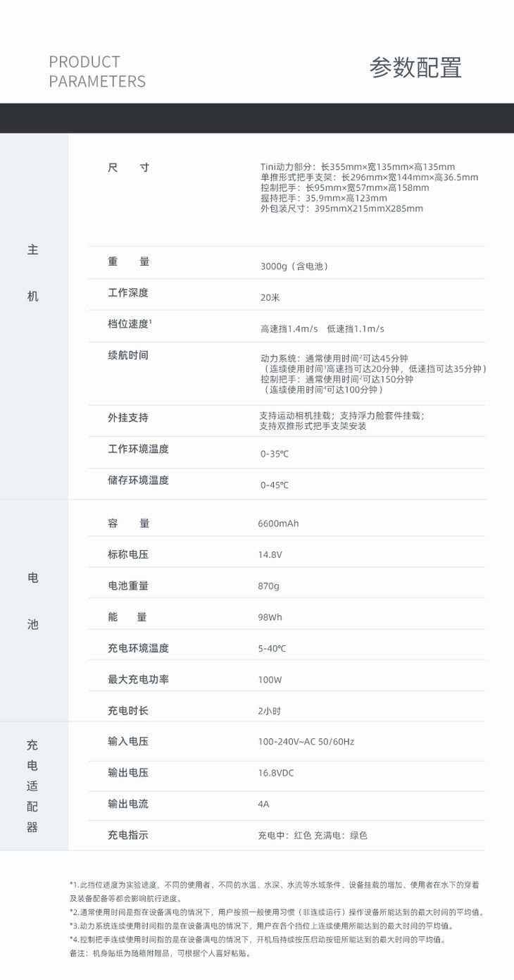Click the 6600mAh capacity value

coord(278,523)
